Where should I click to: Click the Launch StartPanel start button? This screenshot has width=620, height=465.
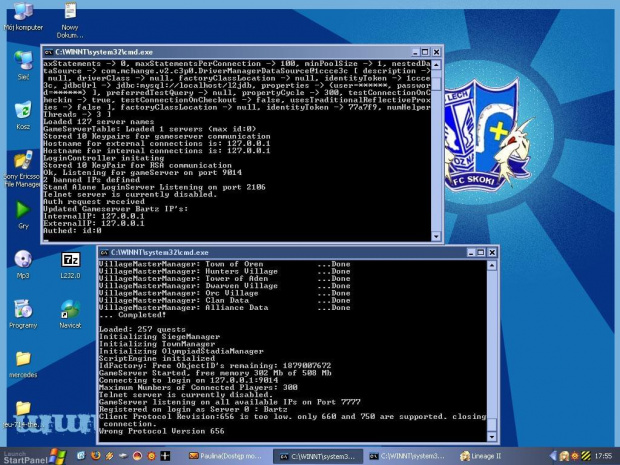click(34, 457)
